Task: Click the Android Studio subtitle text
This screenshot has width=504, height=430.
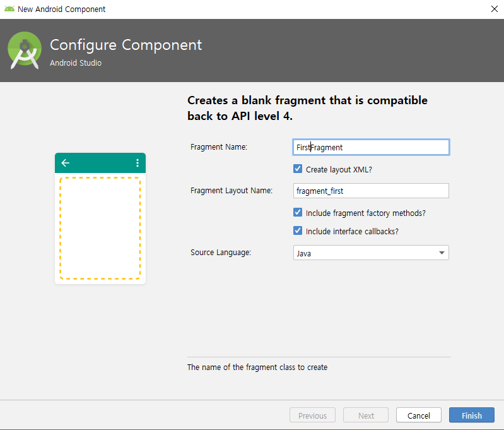Action: [x=76, y=63]
